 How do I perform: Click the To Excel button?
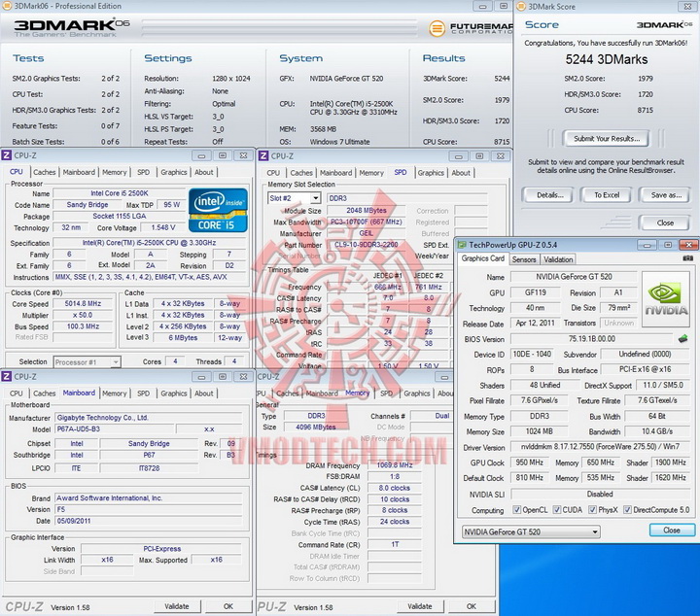[x=607, y=195]
